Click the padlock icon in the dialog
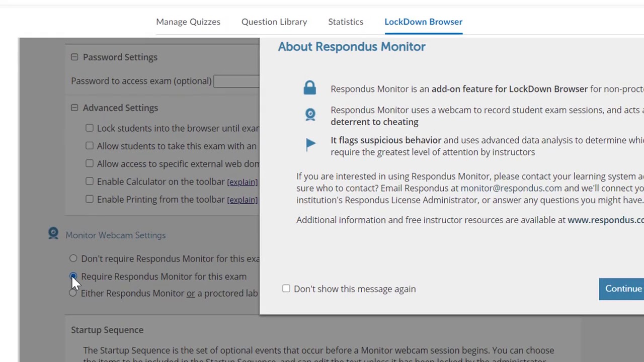The height and width of the screenshot is (362, 644). (310, 87)
